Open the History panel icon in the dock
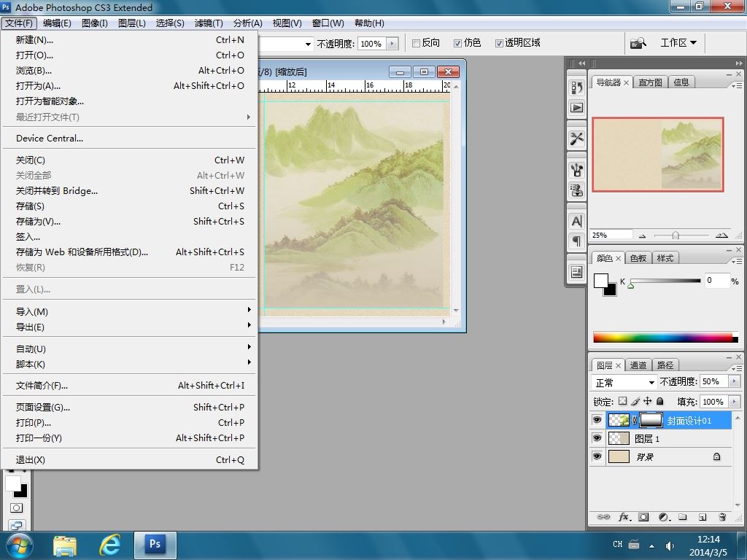 [576, 87]
